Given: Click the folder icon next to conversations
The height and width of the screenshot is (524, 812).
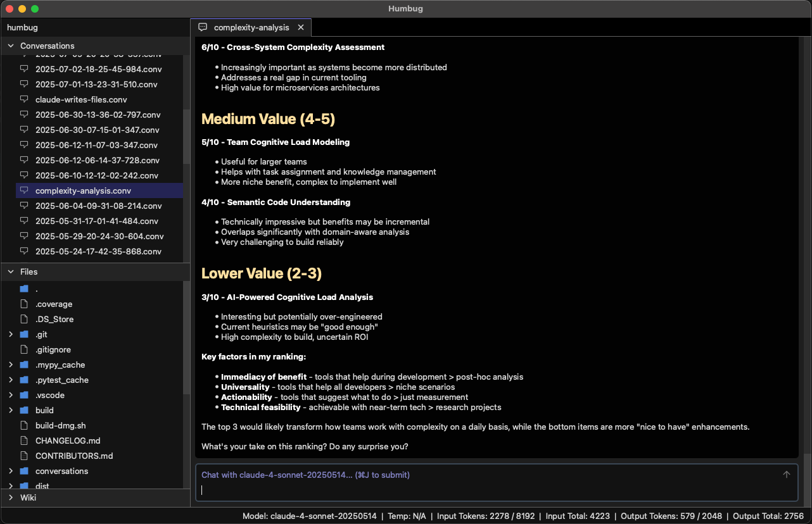Looking at the screenshot, I should (x=24, y=471).
